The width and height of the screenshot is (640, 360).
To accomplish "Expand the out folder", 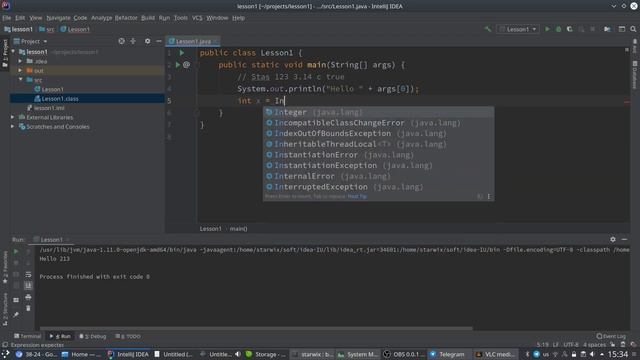I will pyautogui.click(x=20, y=71).
